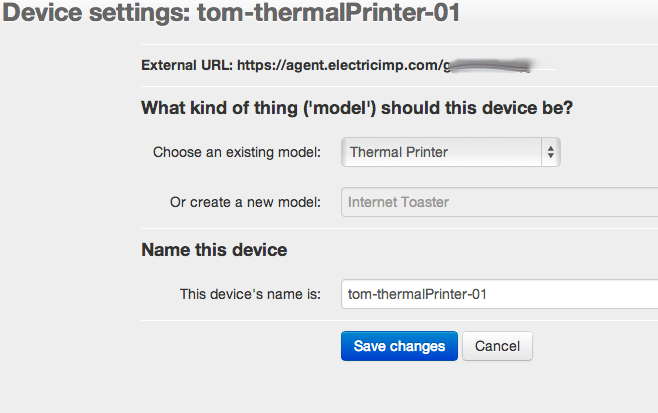
Task: Click the 'Name this device' section heading
Action: point(214,249)
